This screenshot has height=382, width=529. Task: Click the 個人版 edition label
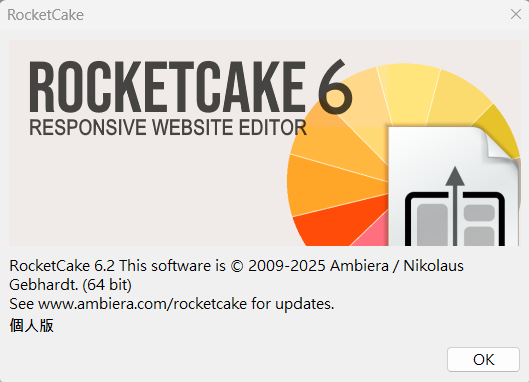[32, 326]
